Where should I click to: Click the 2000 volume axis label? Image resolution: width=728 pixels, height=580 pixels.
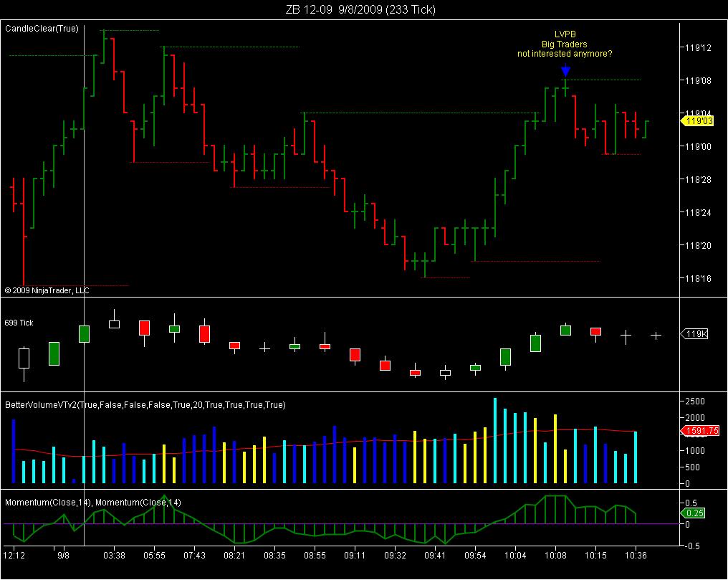coord(694,418)
